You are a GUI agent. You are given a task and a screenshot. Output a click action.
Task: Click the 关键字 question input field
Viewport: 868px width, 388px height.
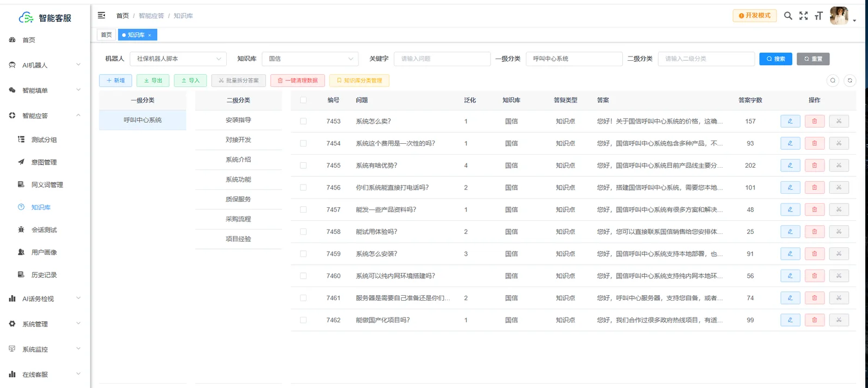(442, 59)
